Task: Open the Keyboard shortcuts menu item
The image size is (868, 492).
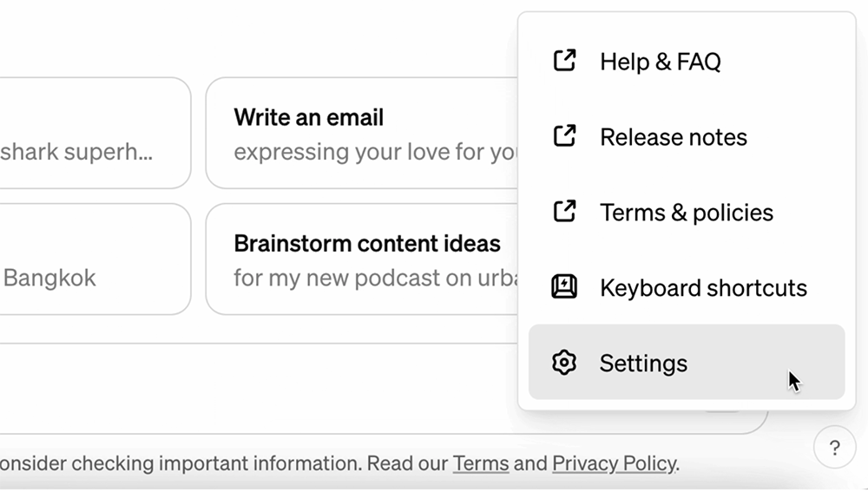Action: 687,287
